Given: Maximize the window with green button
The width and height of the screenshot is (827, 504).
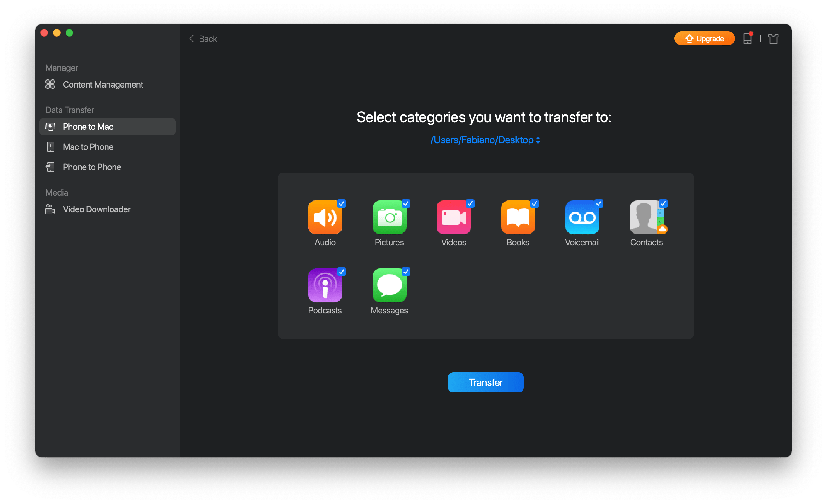Looking at the screenshot, I should click(x=69, y=32).
